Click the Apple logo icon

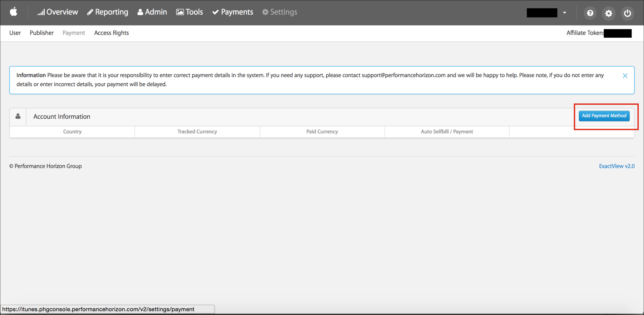click(x=14, y=12)
